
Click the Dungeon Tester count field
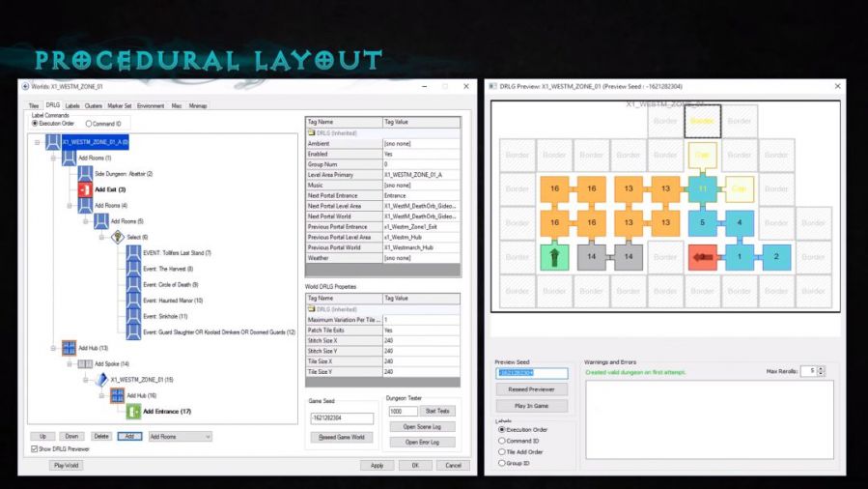403,412
